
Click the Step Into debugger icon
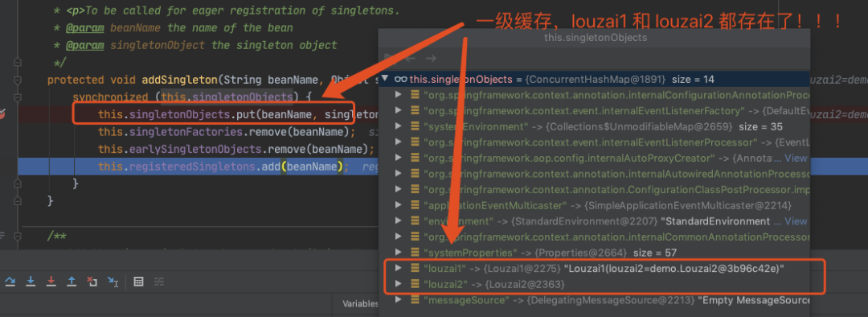(31, 282)
